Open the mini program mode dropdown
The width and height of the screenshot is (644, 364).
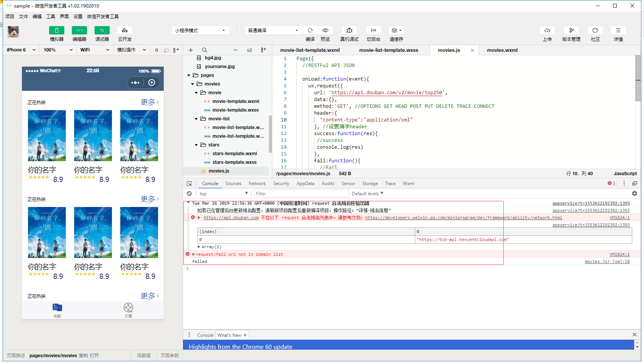pyautogui.click(x=200, y=30)
